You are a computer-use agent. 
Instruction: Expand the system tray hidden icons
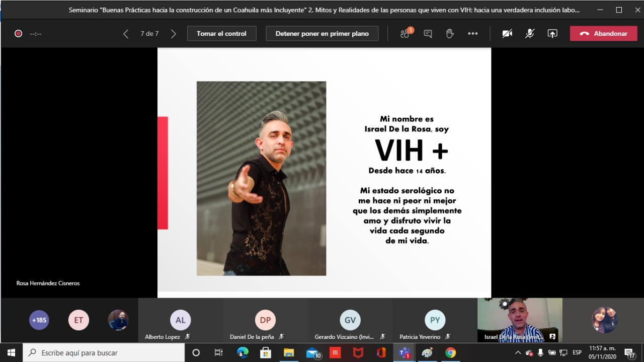pos(518,352)
